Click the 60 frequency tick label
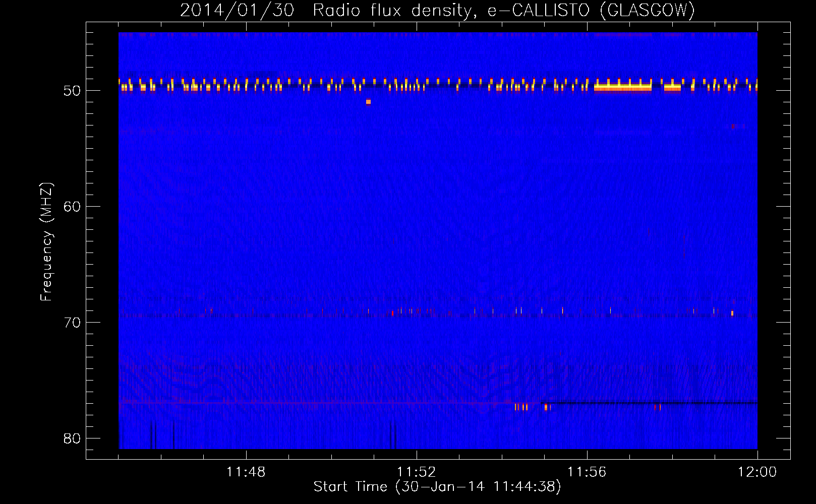 [x=72, y=207]
